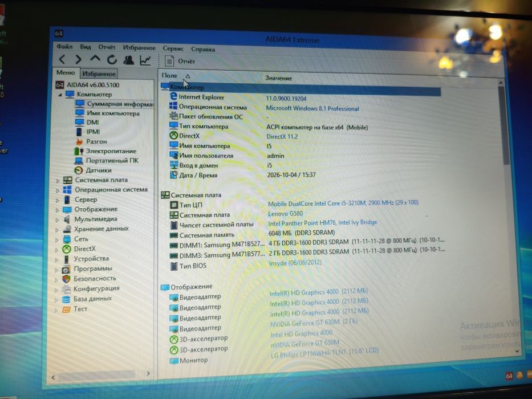Refresh the AIDA64 page
Image resolution: width=532 pixels, height=399 pixels.
[112, 60]
